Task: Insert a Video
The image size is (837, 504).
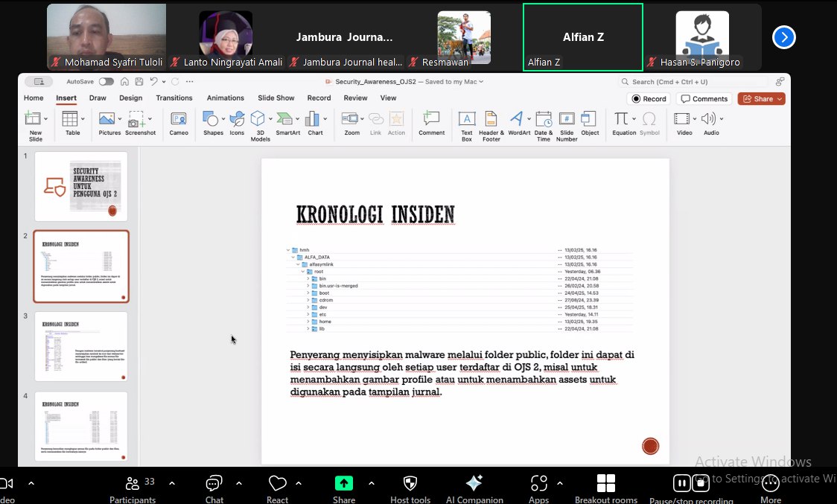Action: coord(684,124)
